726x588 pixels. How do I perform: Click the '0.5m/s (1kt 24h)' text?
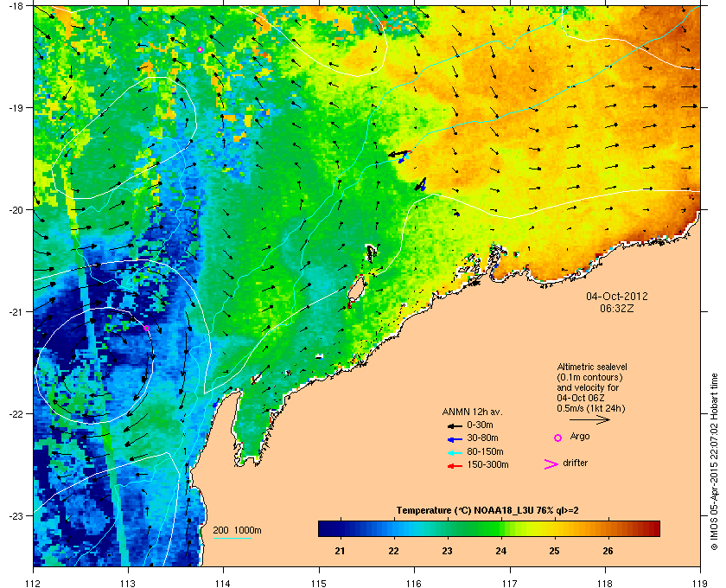[x=591, y=409]
